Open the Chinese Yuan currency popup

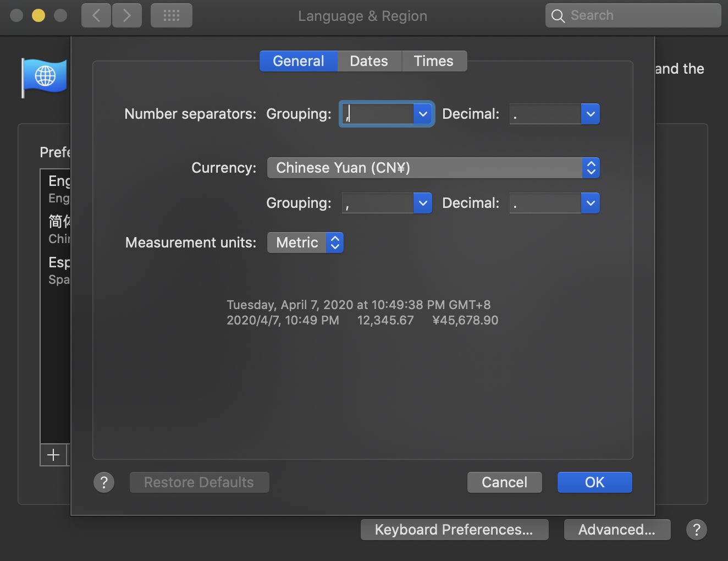tap(433, 168)
